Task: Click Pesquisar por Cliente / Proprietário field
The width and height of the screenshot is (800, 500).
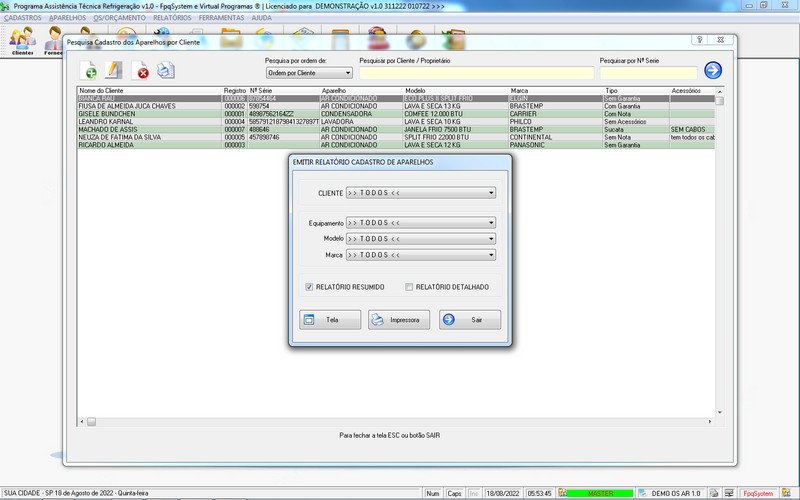Action: [477, 73]
